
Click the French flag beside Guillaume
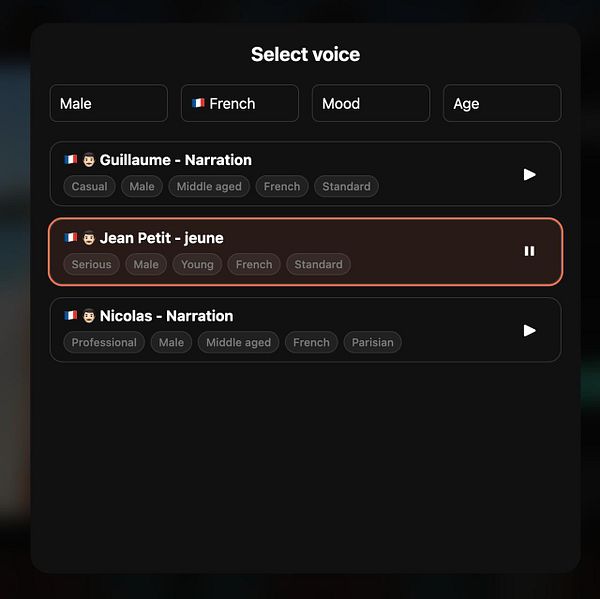pos(71,159)
